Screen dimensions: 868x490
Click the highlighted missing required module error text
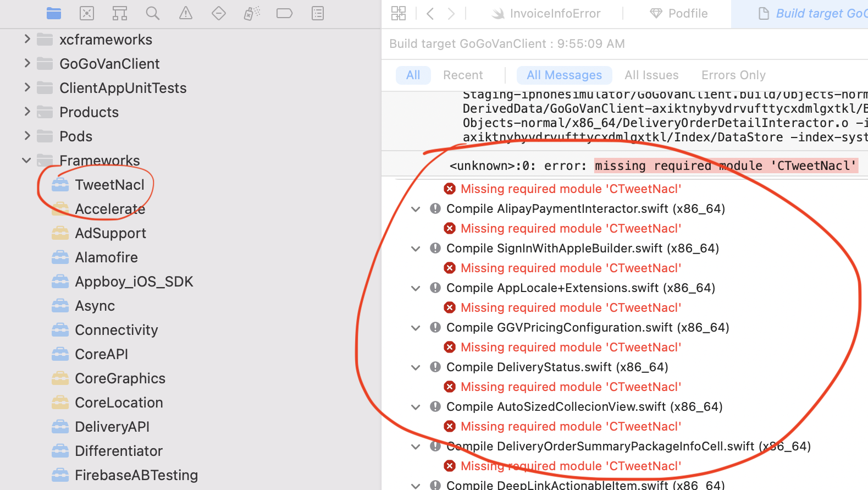click(726, 166)
